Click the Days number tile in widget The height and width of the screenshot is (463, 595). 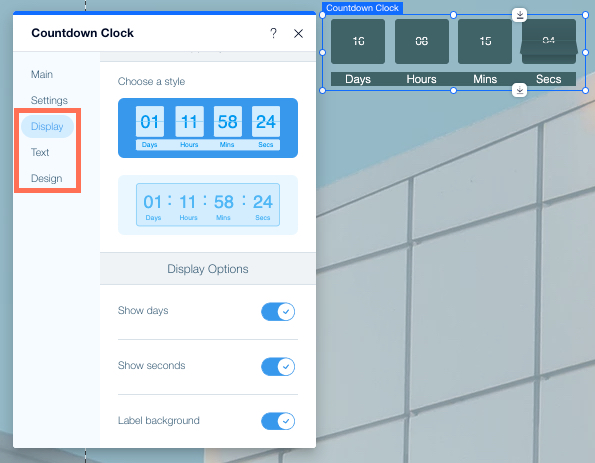358,41
